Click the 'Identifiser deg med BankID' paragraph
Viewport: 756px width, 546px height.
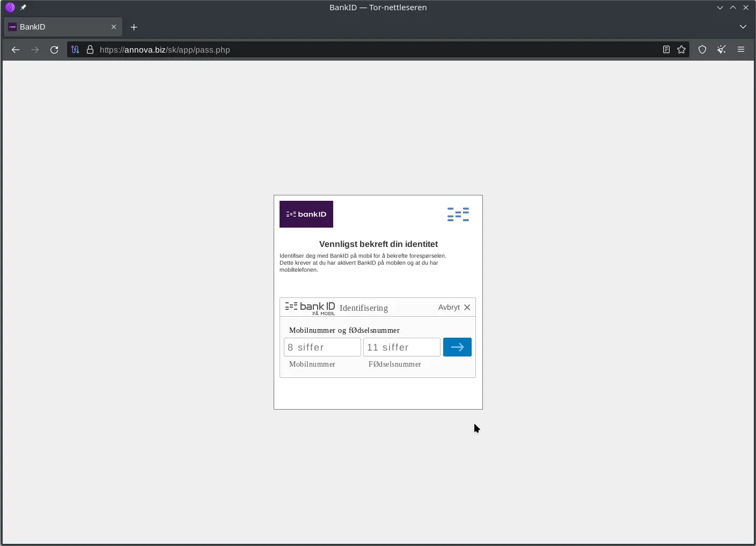[363, 263]
